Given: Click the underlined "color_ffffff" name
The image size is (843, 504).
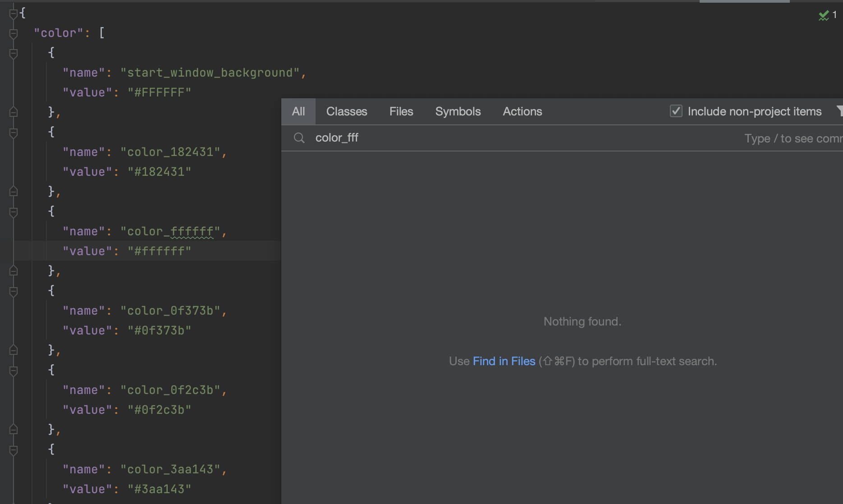Looking at the screenshot, I should tap(170, 232).
